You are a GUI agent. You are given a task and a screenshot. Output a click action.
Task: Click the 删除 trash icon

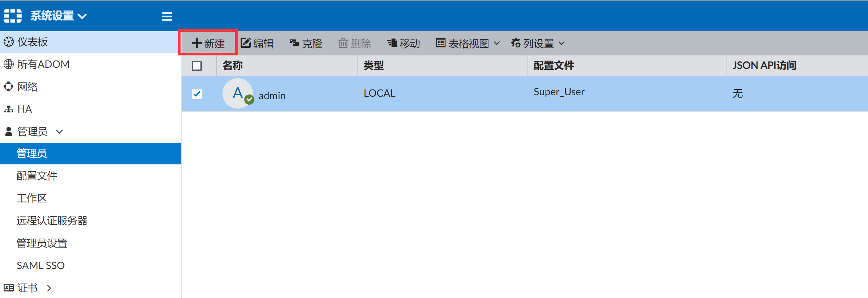(x=343, y=43)
